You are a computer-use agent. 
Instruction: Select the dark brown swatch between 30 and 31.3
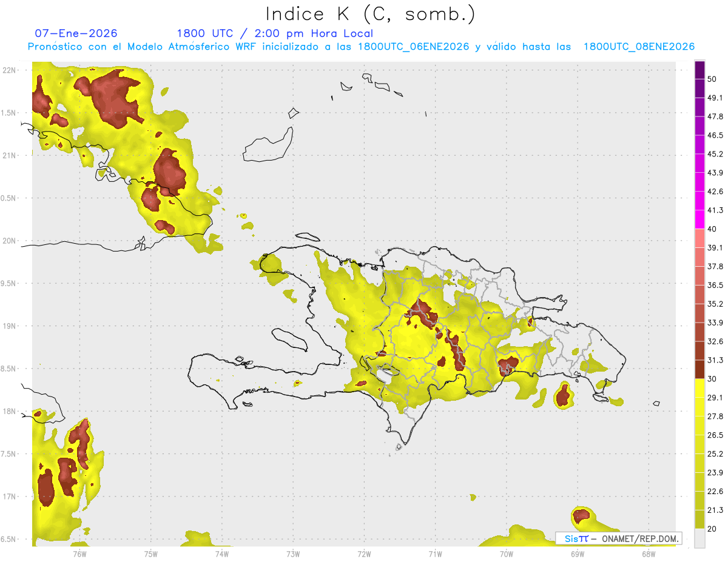(x=699, y=369)
